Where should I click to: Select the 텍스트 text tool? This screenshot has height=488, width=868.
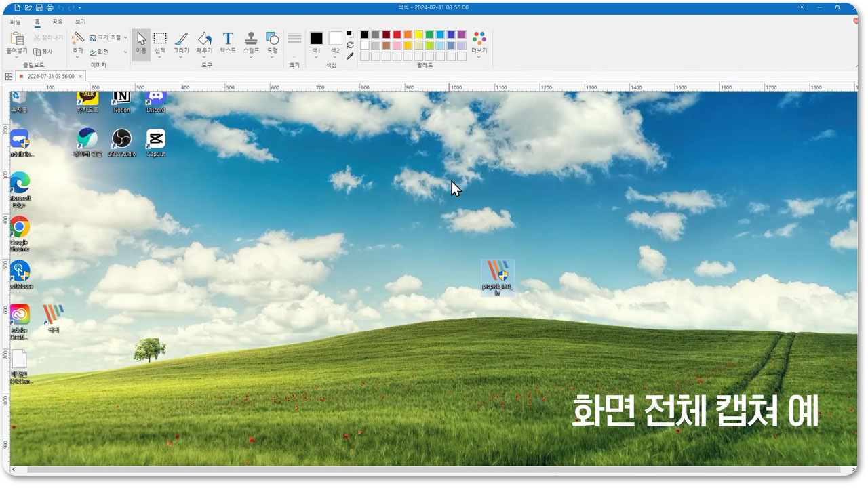[x=228, y=39]
